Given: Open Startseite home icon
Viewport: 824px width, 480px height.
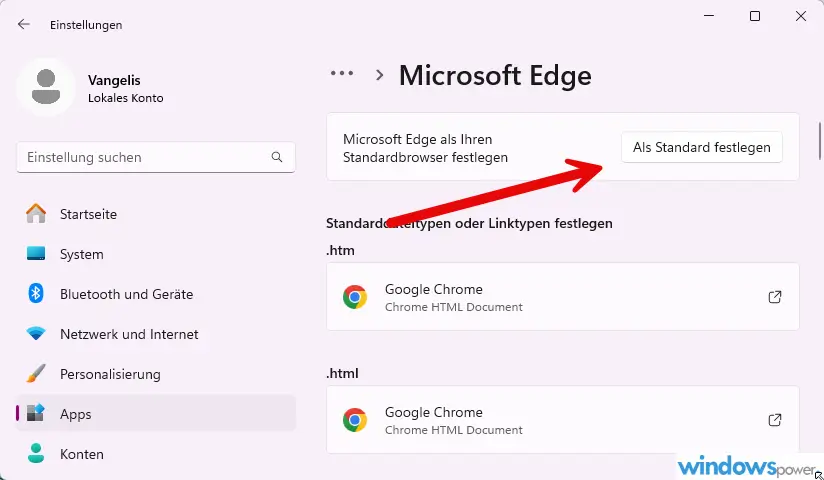Looking at the screenshot, I should coord(36,214).
